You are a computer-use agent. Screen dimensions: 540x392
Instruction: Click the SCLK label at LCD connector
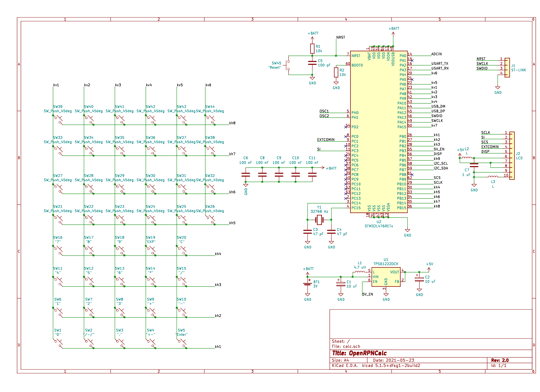point(486,132)
